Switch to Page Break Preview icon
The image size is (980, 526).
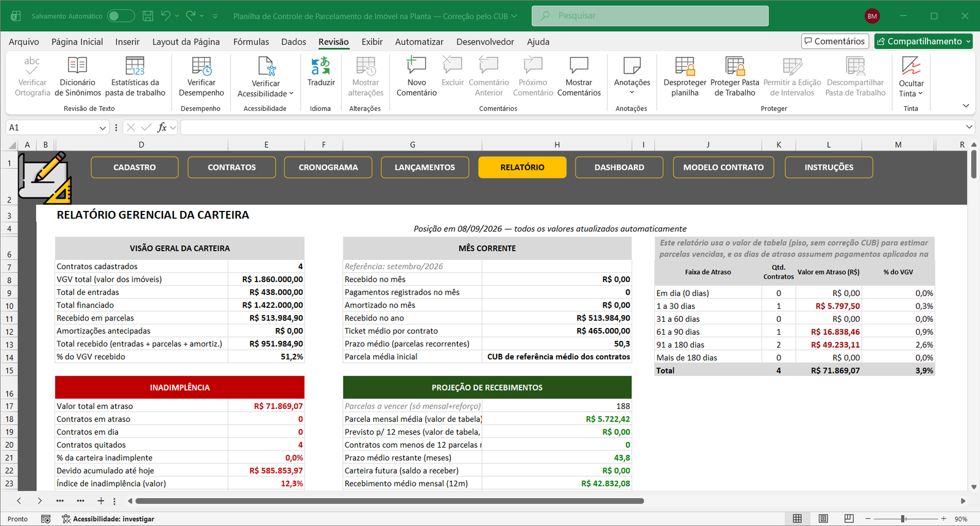(x=849, y=519)
